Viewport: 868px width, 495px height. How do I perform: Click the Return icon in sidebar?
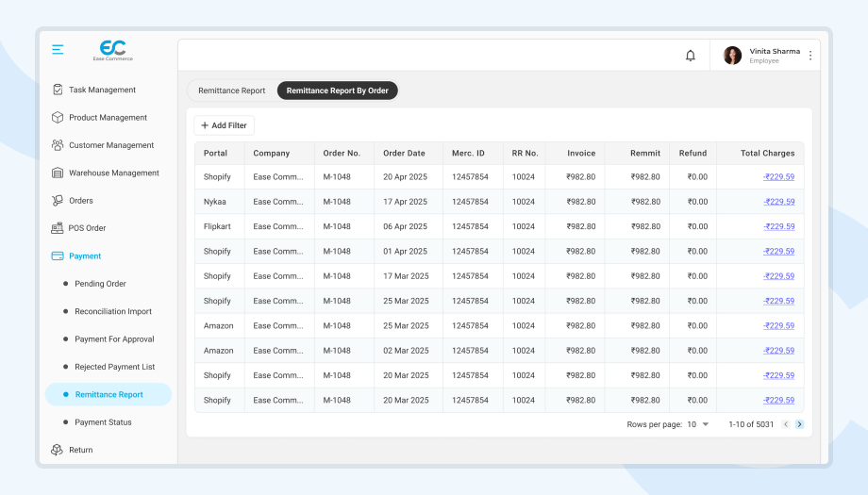click(x=57, y=450)
